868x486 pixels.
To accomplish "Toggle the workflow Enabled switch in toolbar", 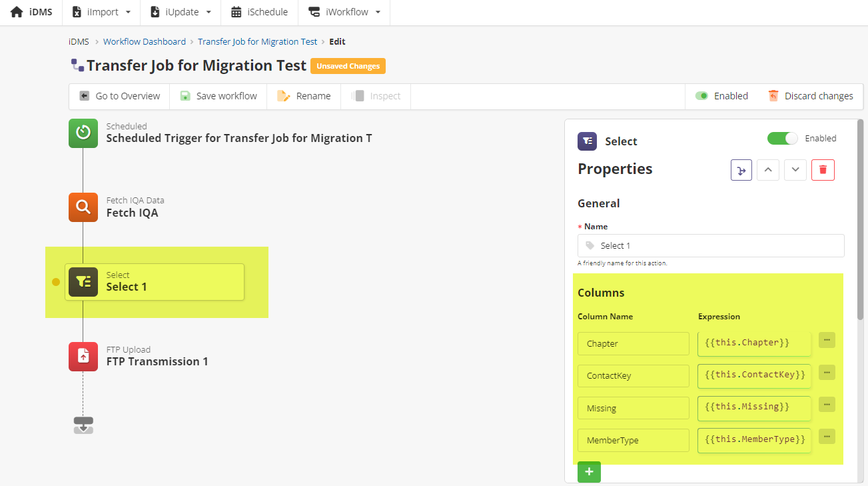I will pos(701,96).
